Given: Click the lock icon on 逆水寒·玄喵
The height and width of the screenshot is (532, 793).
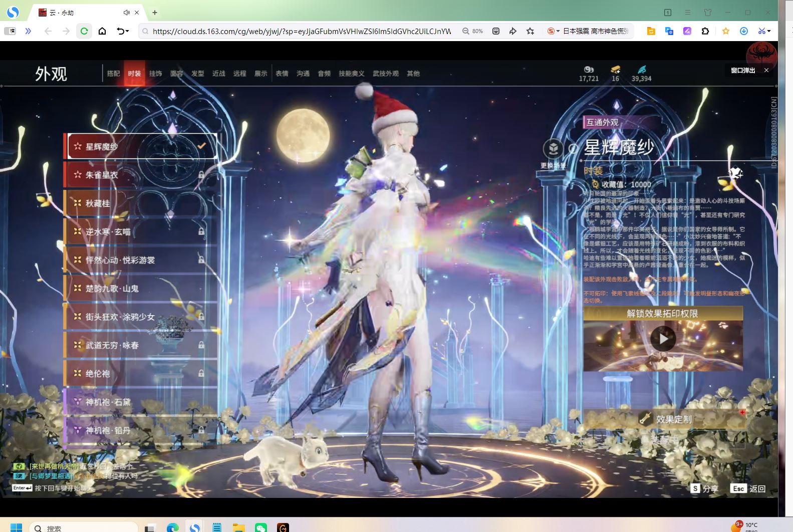Looking at the screenshot, I should pos(201,231).
